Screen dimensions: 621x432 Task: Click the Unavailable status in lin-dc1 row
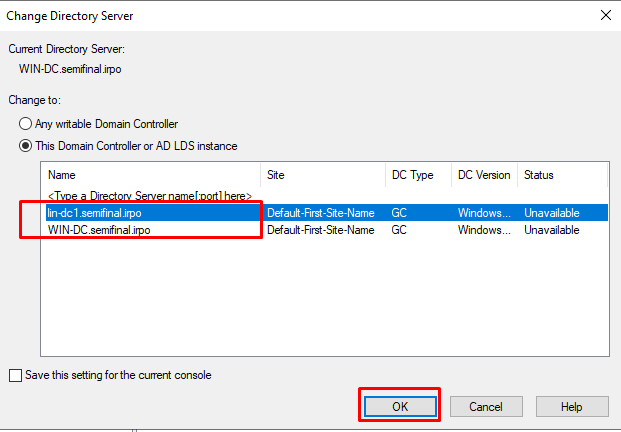(x=551, y=213)
